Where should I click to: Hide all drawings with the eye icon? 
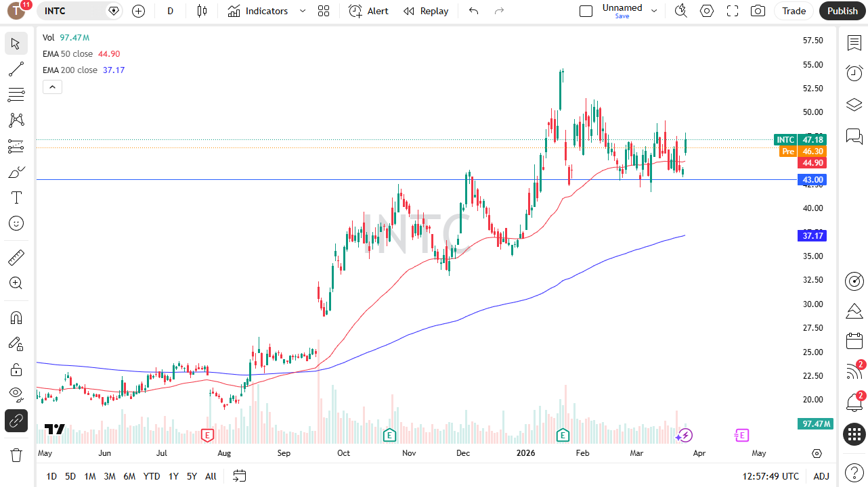click(x=16, y=395)
